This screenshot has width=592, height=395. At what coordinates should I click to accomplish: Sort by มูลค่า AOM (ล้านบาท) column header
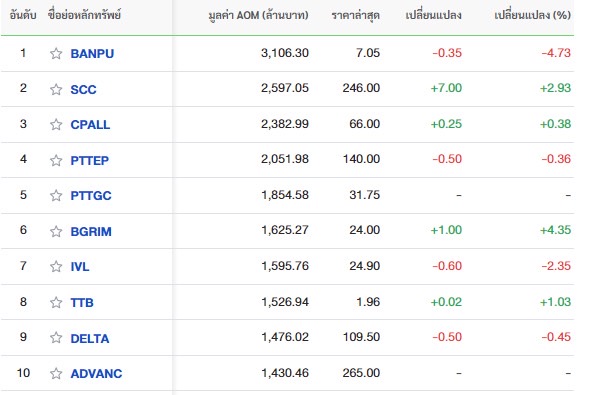click(x=258, y=15)
